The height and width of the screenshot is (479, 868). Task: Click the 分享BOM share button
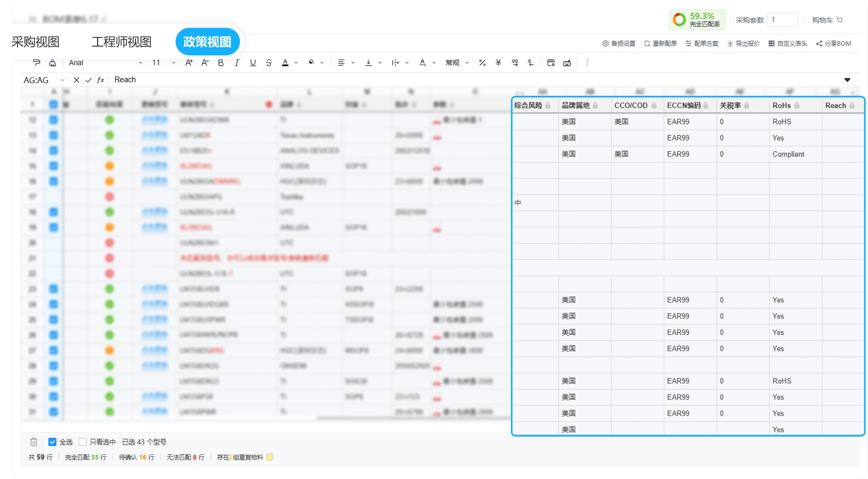[834, 44]
